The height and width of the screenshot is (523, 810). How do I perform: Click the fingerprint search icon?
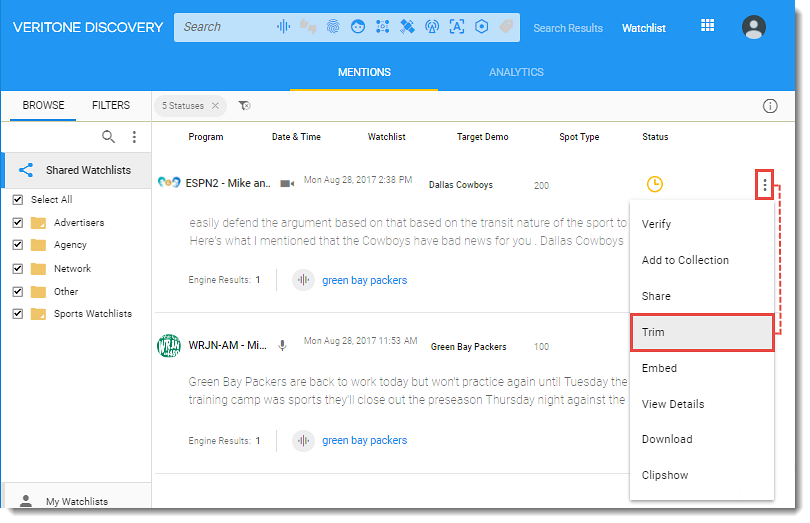[x=333, y=26]
